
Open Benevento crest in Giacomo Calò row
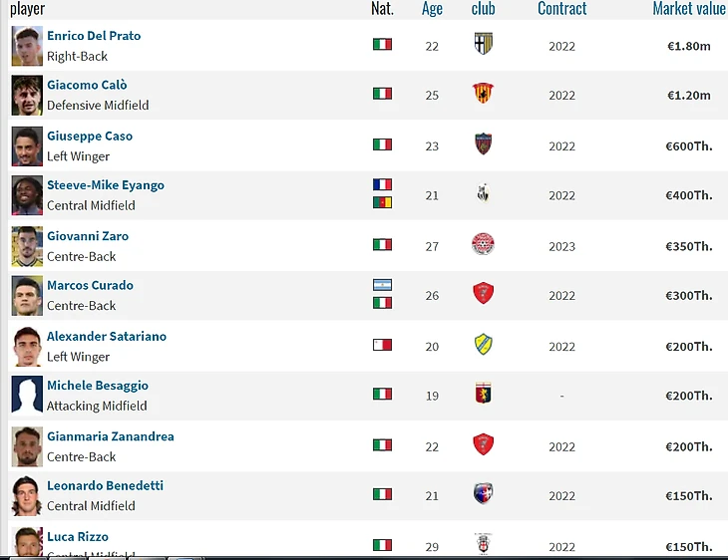[483, 93]
